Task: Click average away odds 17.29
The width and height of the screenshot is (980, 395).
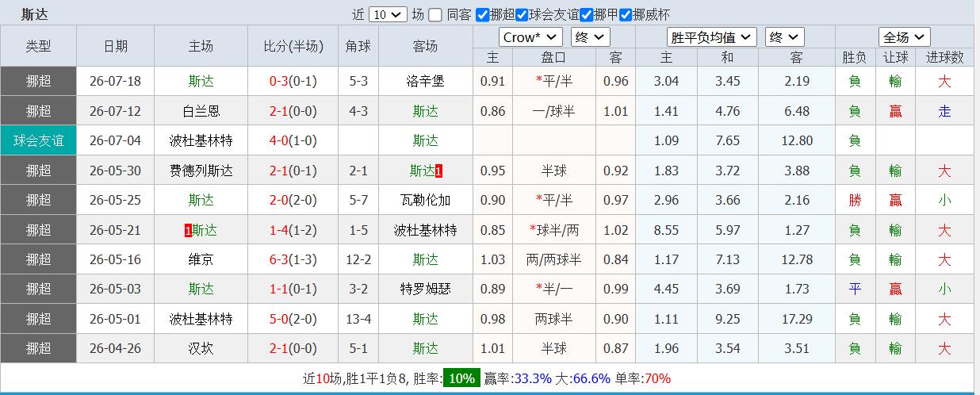Action: pos(797,319)
